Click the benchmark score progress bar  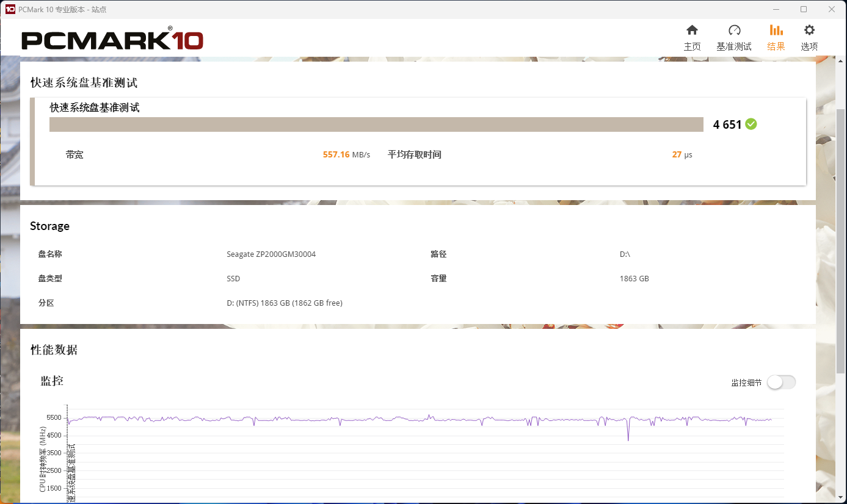pos(376,124)
